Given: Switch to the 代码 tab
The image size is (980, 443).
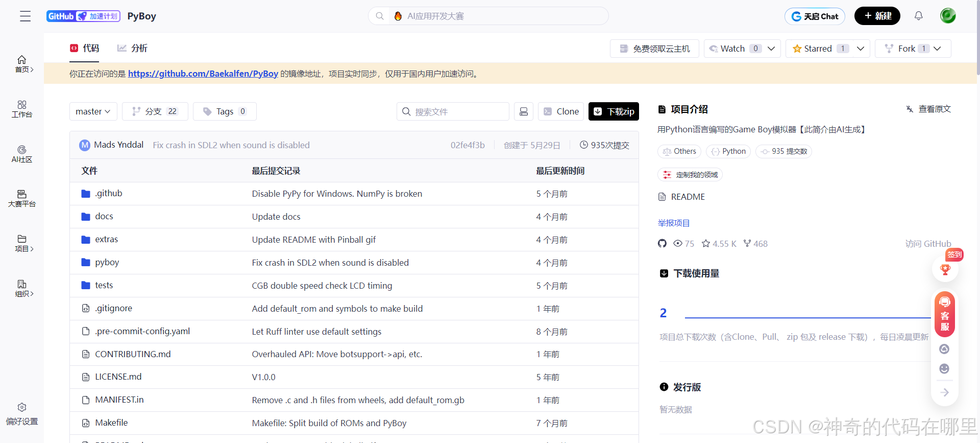Looking at the screenshot, I should (85, 48).
